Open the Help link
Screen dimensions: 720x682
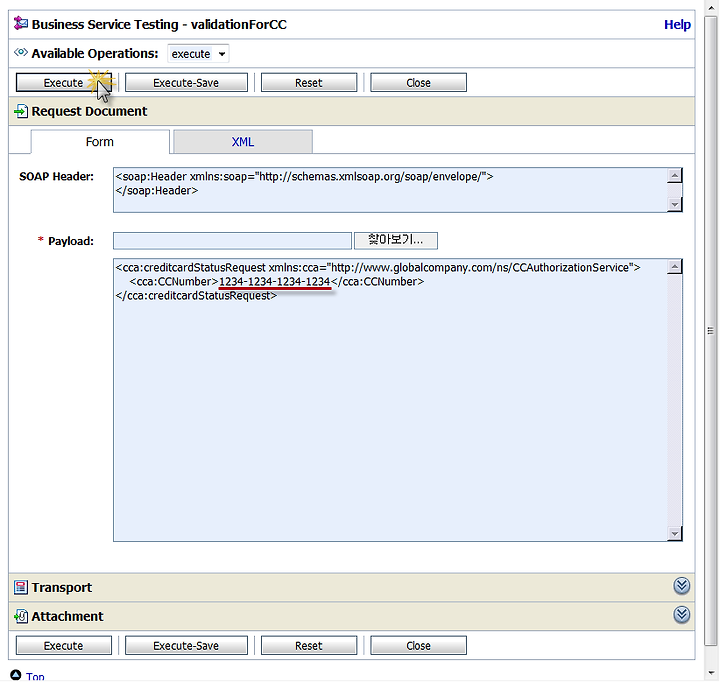pos(677,24)
